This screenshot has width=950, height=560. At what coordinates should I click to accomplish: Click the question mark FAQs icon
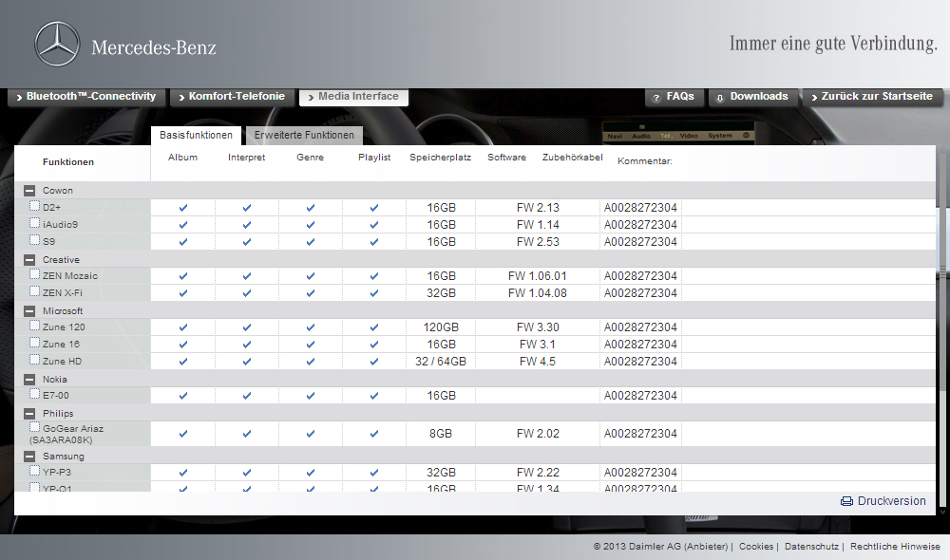tap(656, 98)
